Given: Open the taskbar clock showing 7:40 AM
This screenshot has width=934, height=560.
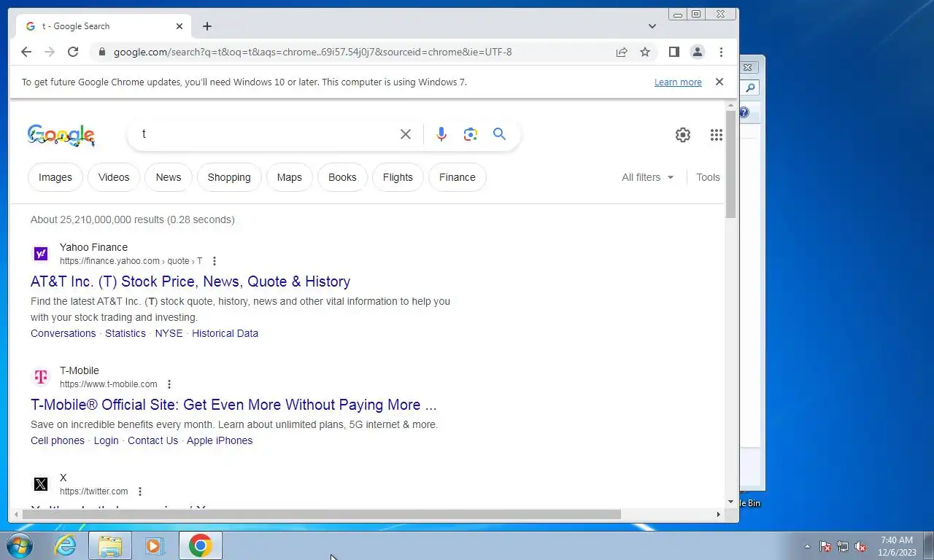Looking at the screenshot, I should point(897,546).
